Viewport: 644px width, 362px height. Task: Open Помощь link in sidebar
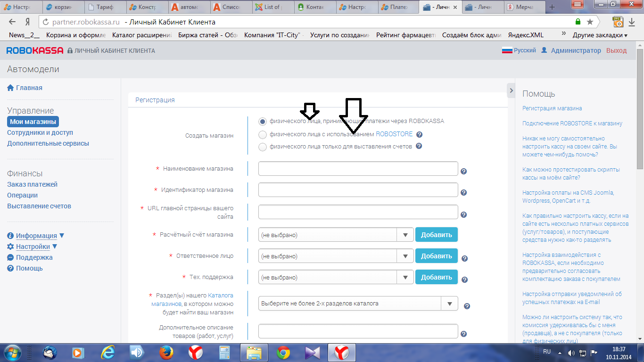click(25, 268)
